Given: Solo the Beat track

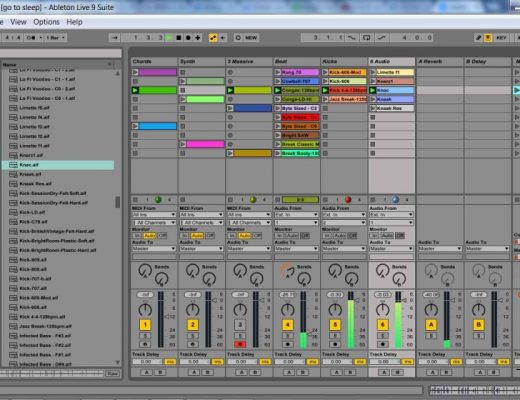Looking at the screenshot, I should [287, 336].
